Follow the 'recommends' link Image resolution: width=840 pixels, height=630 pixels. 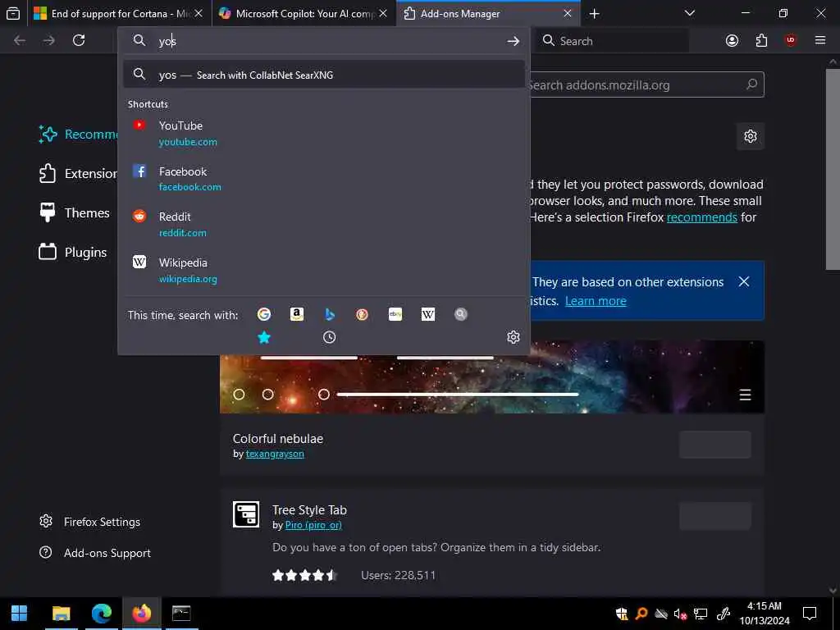pyautogui.click(x=702, y=217)
